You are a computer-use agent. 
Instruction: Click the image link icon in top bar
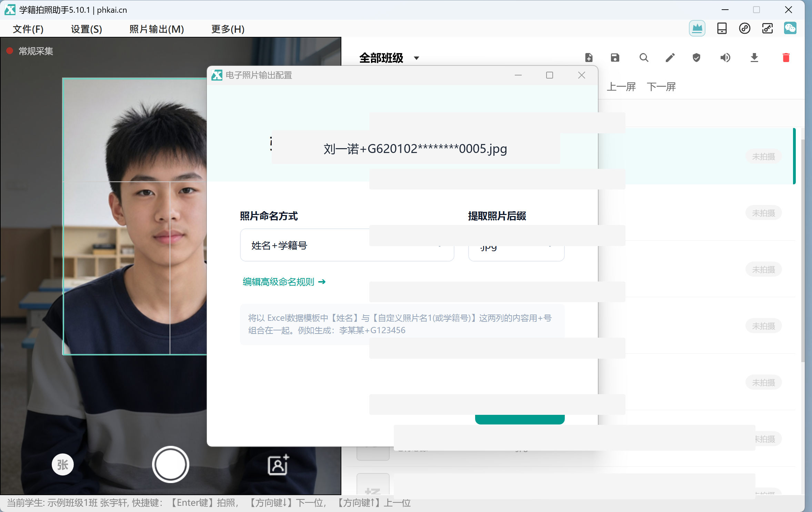tap(767, 28)
